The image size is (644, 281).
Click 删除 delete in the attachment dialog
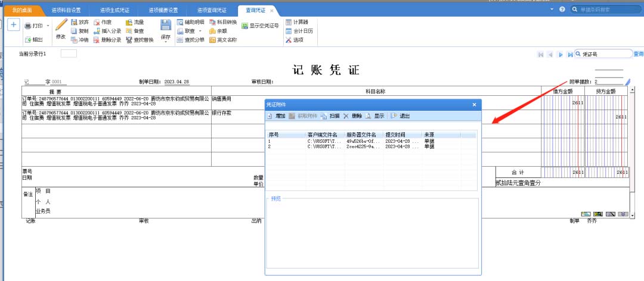coord(352,116)
